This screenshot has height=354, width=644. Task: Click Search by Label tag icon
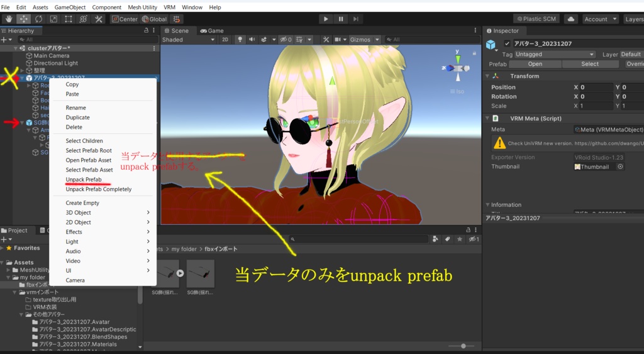coord(447,239)
